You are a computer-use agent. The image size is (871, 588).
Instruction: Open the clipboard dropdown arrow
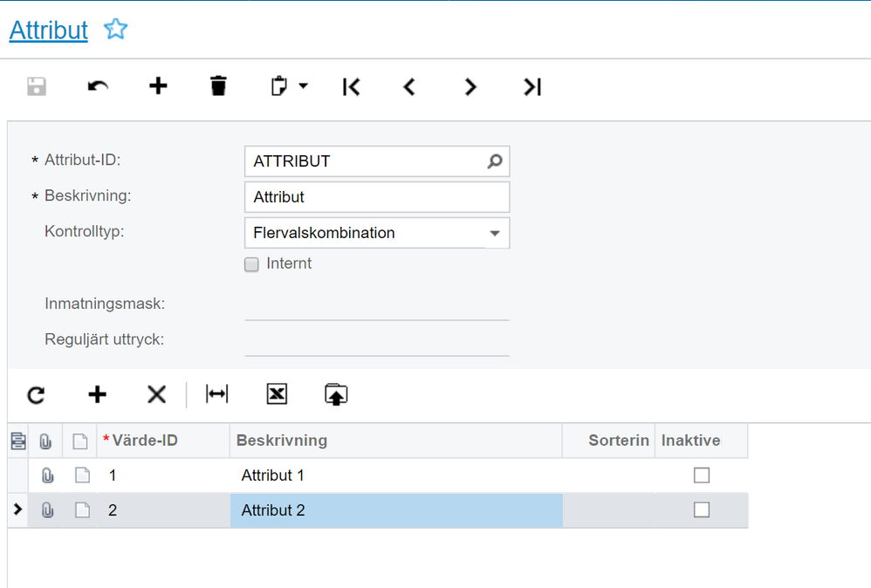point(304,86)
